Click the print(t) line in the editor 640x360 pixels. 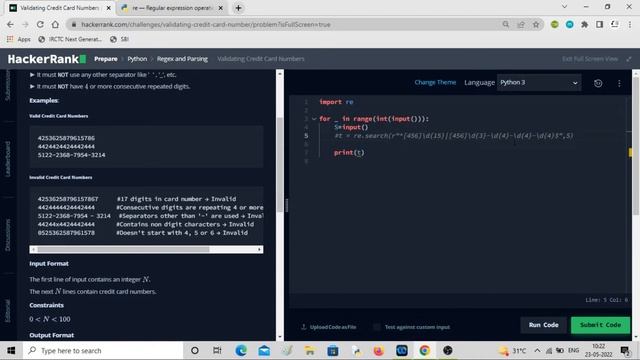point(349,153)
